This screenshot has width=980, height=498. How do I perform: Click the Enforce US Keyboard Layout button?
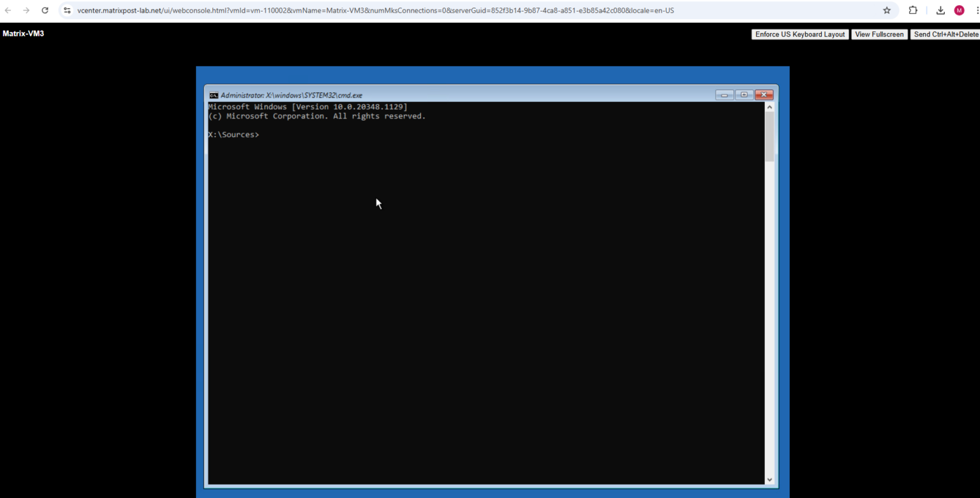799,34
